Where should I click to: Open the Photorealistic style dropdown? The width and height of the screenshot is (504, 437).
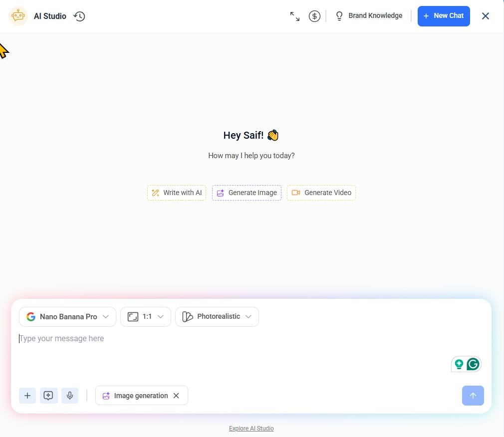(217, 316)
